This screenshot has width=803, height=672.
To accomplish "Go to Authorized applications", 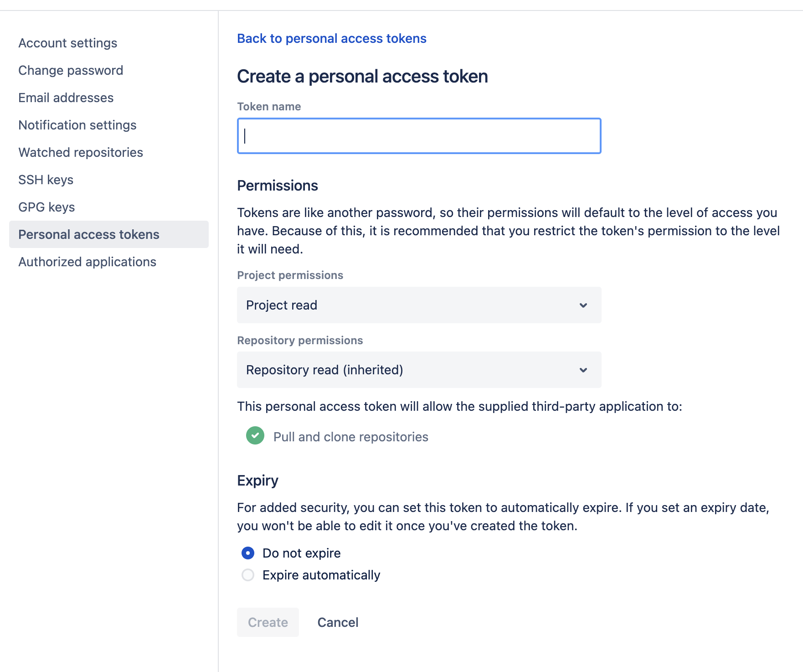I will pos(87,262).
